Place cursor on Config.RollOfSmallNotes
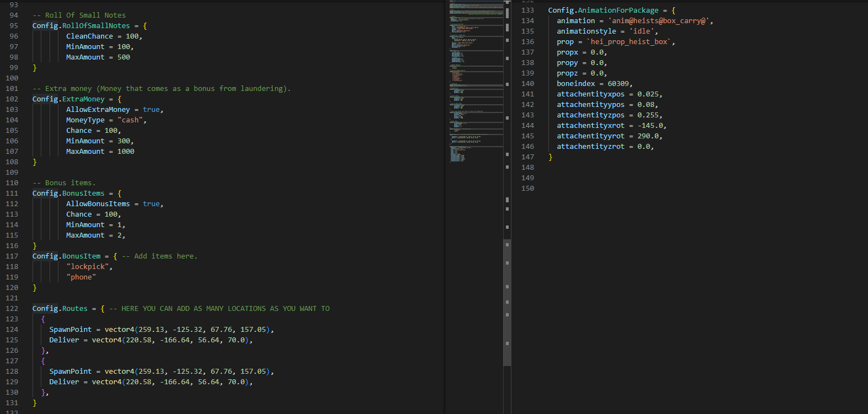Viewport: 868px width, 414px height. (81, 26)
